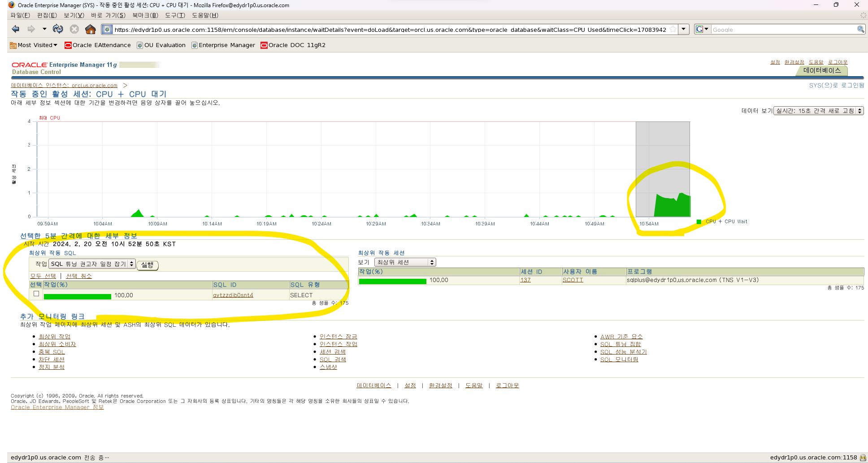Select the 데이터베이스 tab
This screenshot has width=868, height=463.
(x=822, y=70)
